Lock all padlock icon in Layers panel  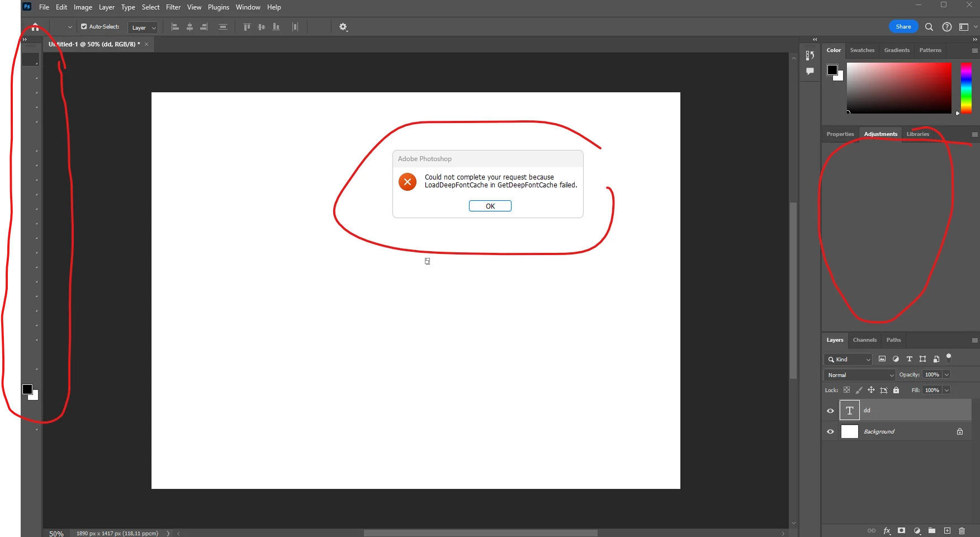click(x=896, y=390)
